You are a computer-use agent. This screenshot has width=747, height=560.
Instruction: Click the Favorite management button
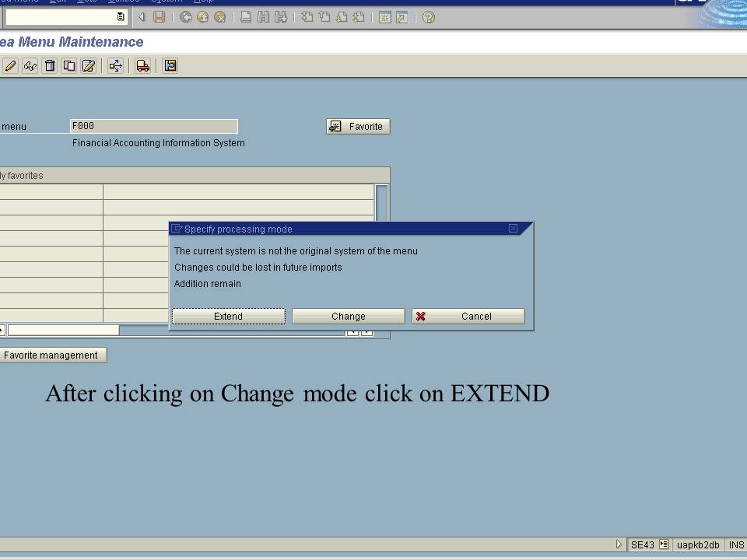(53, 355)
